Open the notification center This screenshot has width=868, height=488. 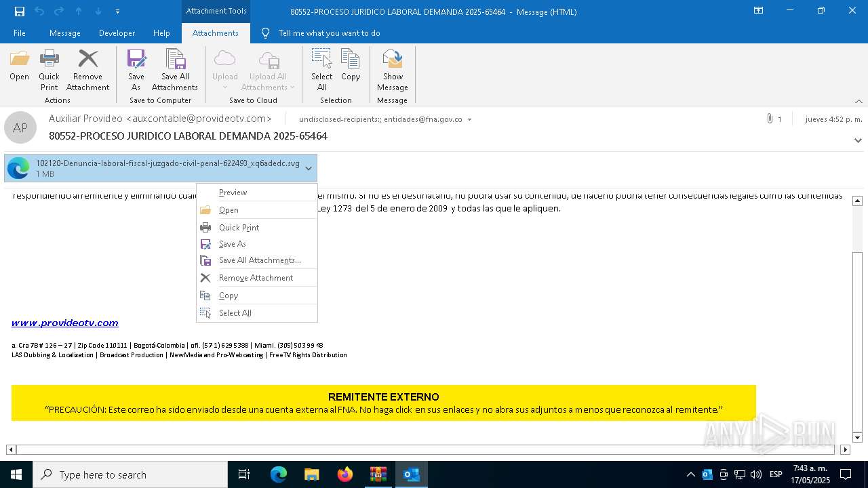pos(846,474)
